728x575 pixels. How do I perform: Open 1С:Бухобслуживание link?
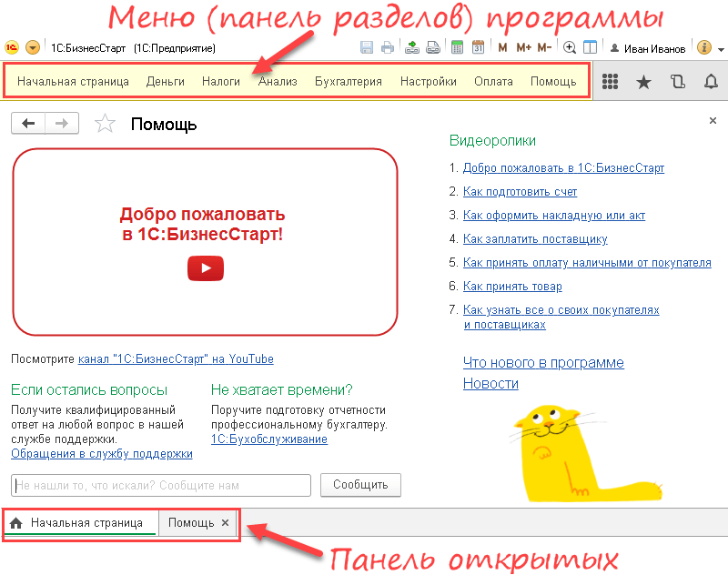tap(269, 439)
